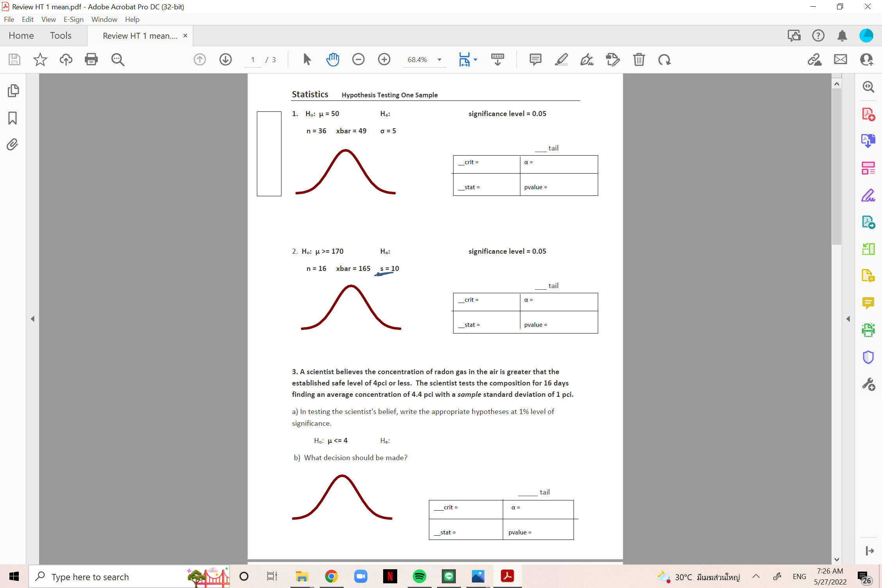This screenshot has width=882, height=588.
Task: Switch to the Tools tab
Action: (x=61, y=35)
